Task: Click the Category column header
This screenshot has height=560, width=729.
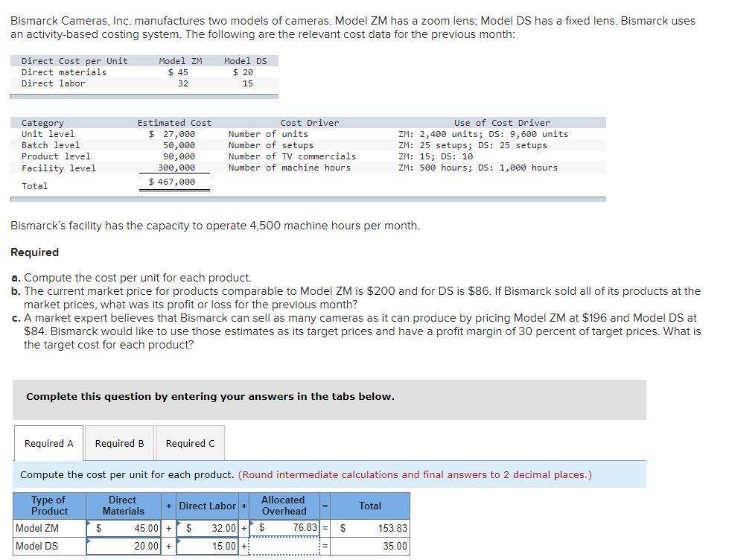Action: click(42, 123)
